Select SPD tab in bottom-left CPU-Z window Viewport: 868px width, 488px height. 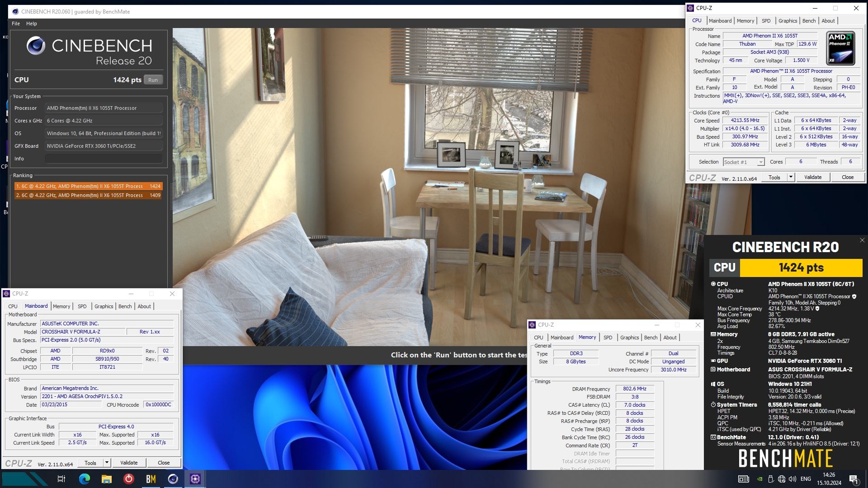(82, 306)
